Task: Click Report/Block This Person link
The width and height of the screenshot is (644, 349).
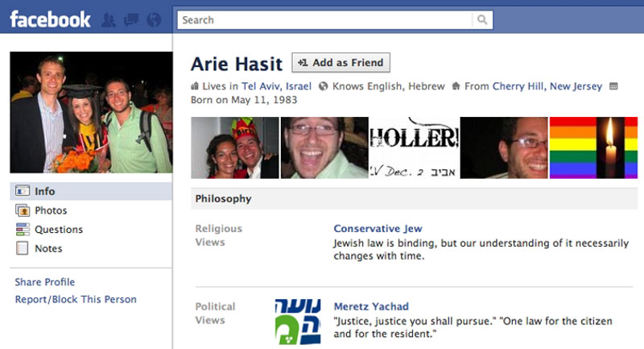Action: coord(76,299)
